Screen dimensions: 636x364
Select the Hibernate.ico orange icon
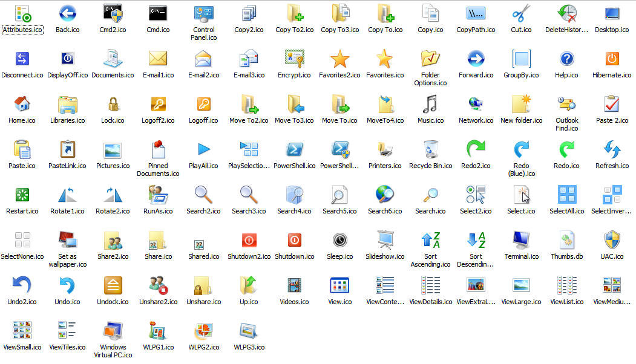click(x=612, y=59)
